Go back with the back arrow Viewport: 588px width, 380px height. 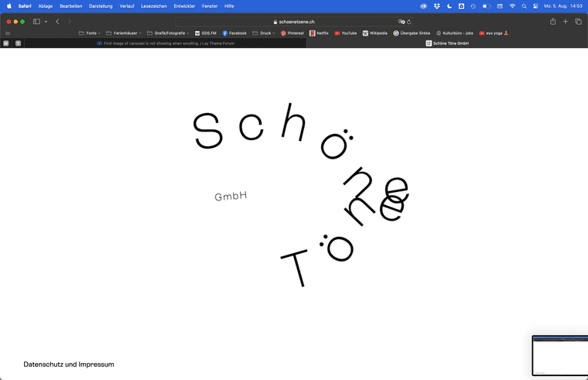coord(57,22)
